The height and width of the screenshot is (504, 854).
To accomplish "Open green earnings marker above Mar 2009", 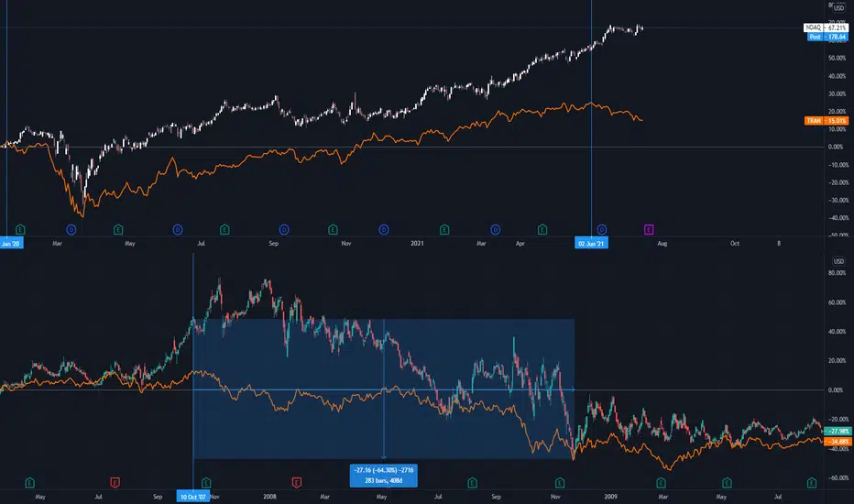I will [x=662, y=483].
